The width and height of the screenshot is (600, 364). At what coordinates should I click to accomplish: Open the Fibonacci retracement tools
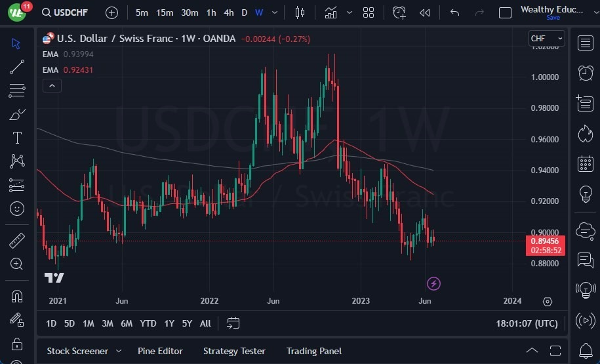tap(17, 91)
